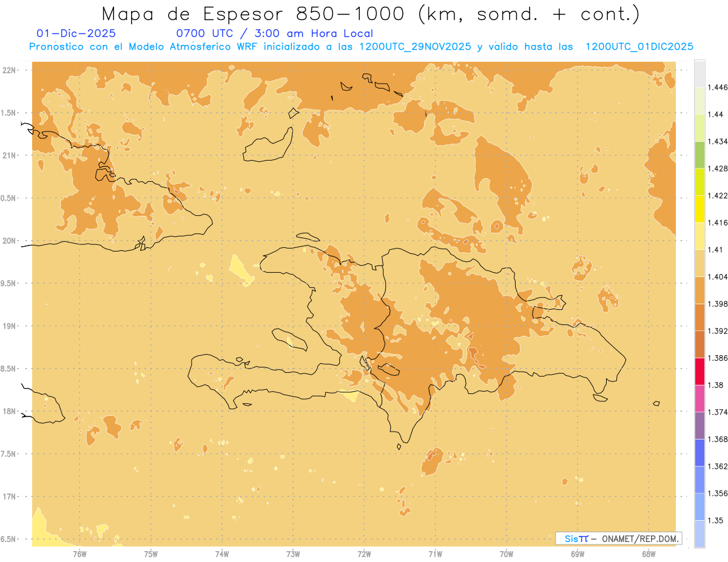Click the '1.416' colorbar value
Screen dimensions: 728x562
click(718, 222)
